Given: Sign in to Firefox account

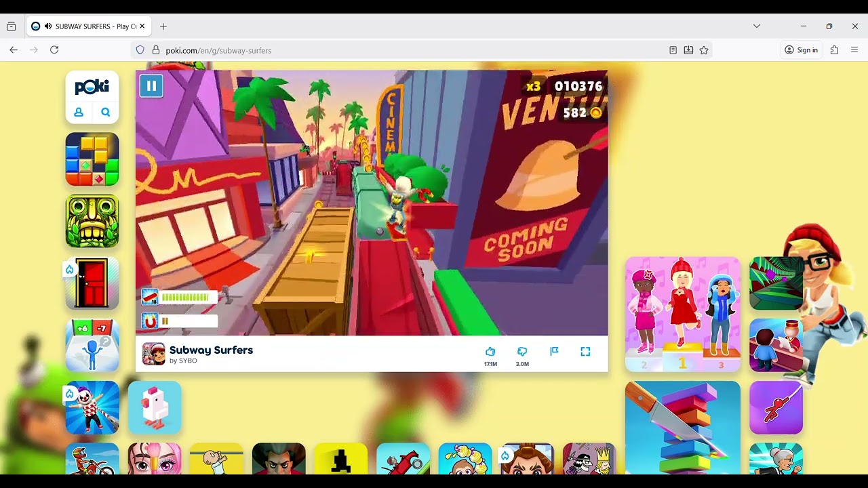Looking at the screenshot, I should (x=802, y=50).
